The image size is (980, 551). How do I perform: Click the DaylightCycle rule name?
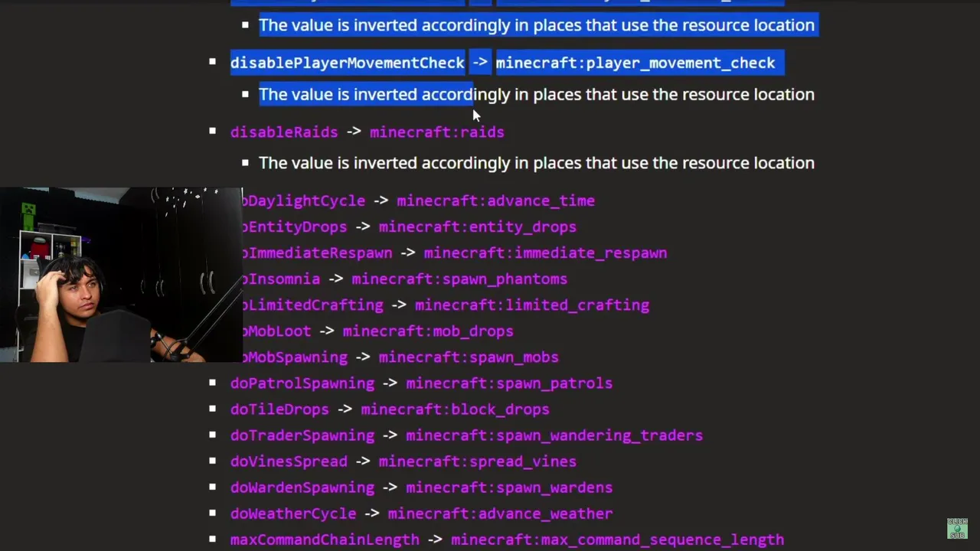coord(304,201)
